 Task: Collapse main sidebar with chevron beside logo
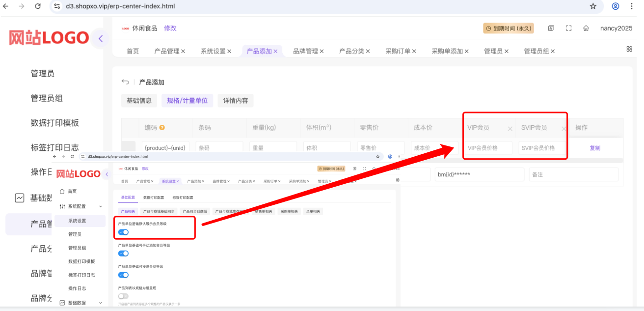(x=100, y=38)
